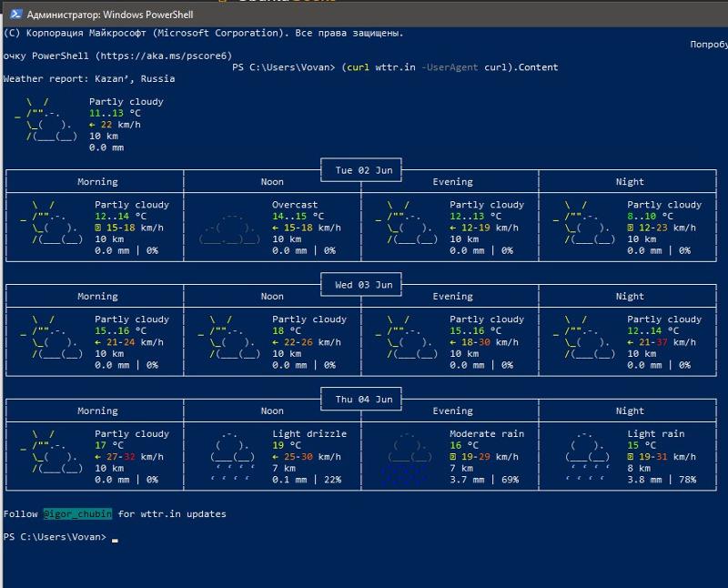The width and height of the screenshot is (728, 588).
Task: Click the 'Tue 02 Jun' date header
Action: (x=363, y=170)
